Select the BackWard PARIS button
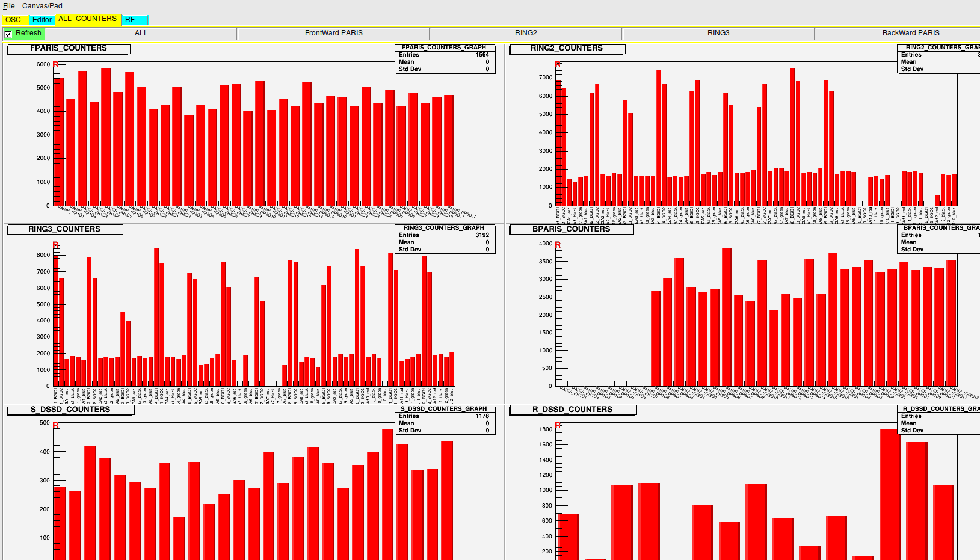 coord(910,34)
